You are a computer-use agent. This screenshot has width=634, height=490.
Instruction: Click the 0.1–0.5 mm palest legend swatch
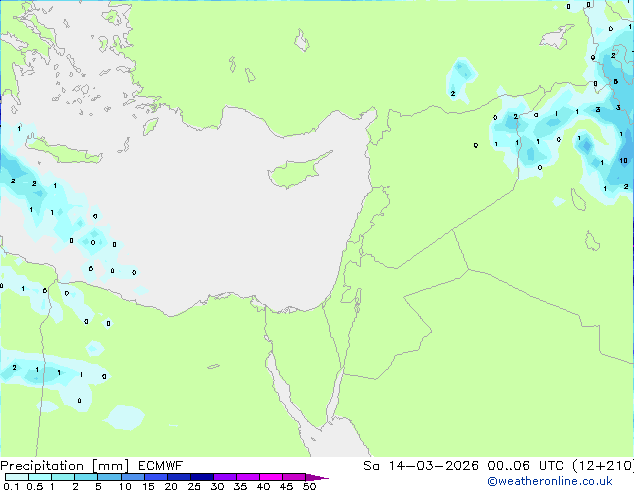tap(17, 477)
